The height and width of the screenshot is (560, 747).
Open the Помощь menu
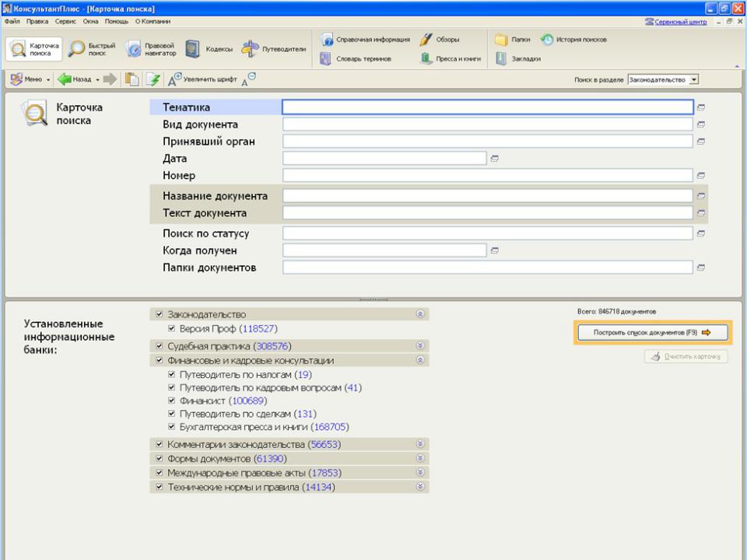point(116,22)
